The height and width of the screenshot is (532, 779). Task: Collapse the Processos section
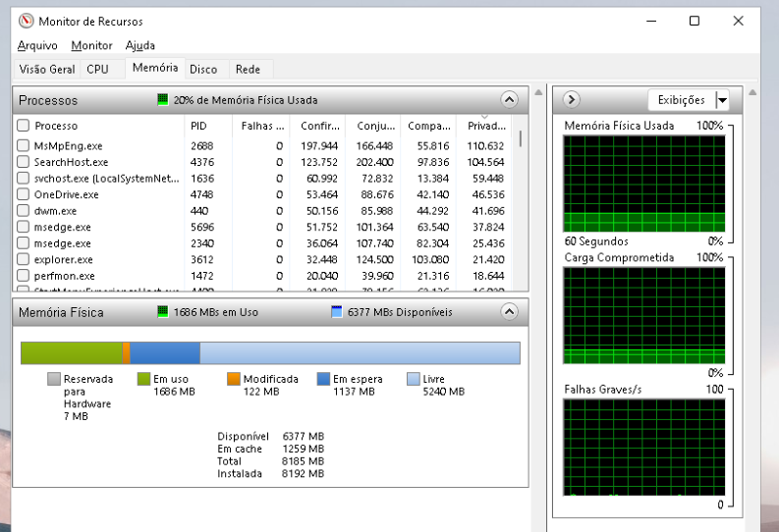tap(508, 99)
